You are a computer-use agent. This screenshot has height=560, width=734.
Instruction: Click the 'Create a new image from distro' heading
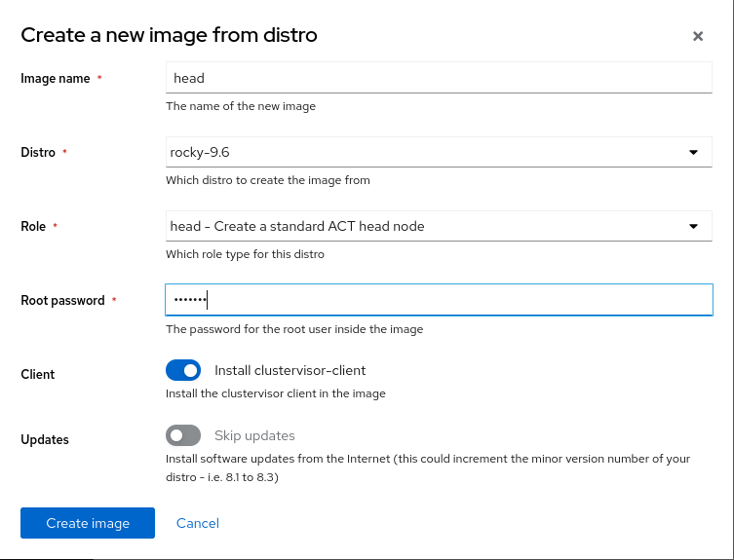tap(169, 35)
